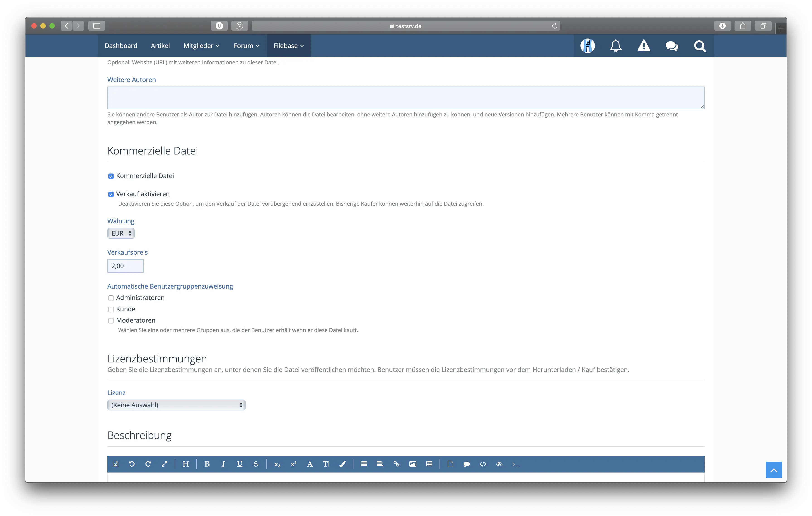Viewport: 812px width, 516px height.
Task: Insert image using editor toolbar icon
Action: [x=412, y=464]
